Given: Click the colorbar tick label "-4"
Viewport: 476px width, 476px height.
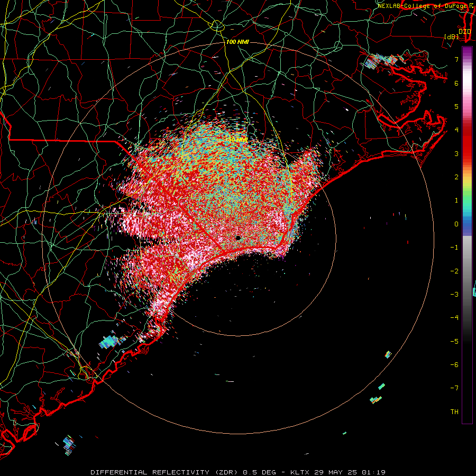Looking at the screenshot, I should click(x=454, y=318).
